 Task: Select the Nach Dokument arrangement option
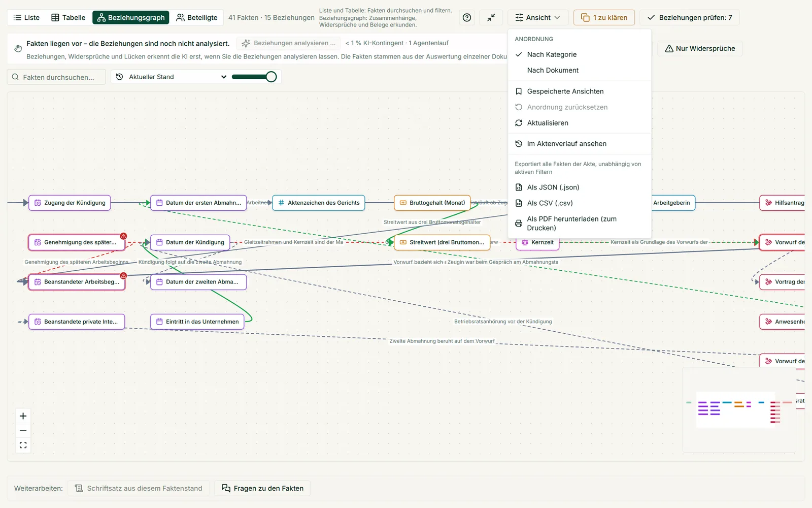click(580, 70)
